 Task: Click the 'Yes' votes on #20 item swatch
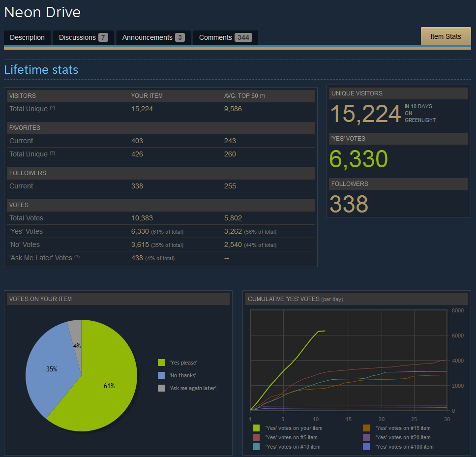[x=366, y=437]
